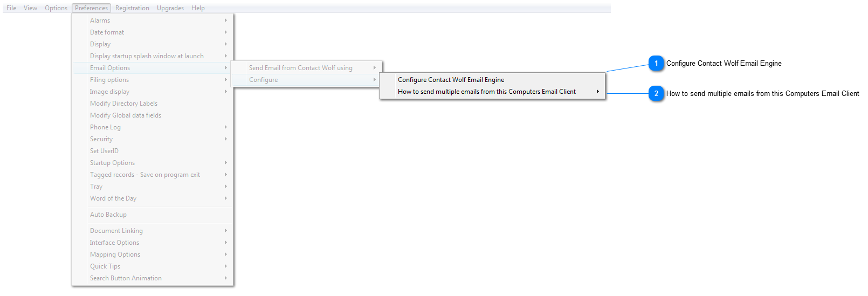Choose Quick Tips
The image size is (868, 296).
click(x=153, y=266)
